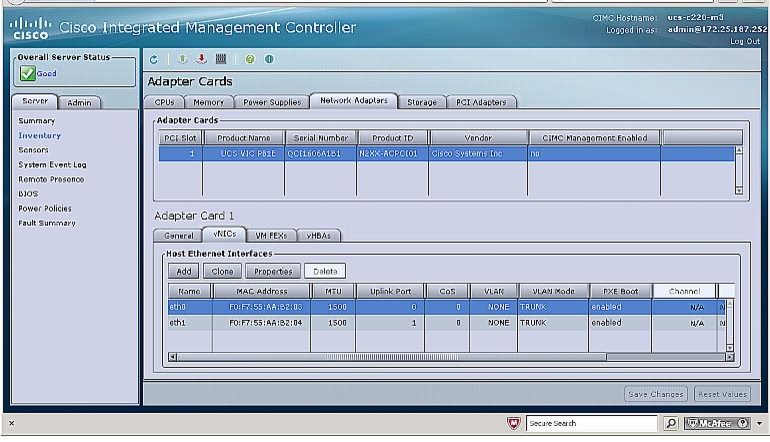Sort by Serial Number column header
Image resolution: width=770 pixels, height=442 pixels.
321,138
